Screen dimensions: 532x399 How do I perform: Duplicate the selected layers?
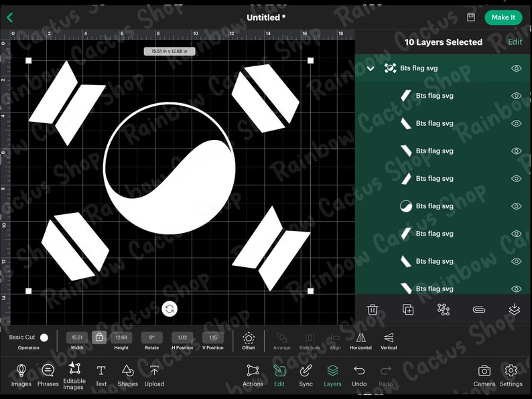[x=408, y=309]
